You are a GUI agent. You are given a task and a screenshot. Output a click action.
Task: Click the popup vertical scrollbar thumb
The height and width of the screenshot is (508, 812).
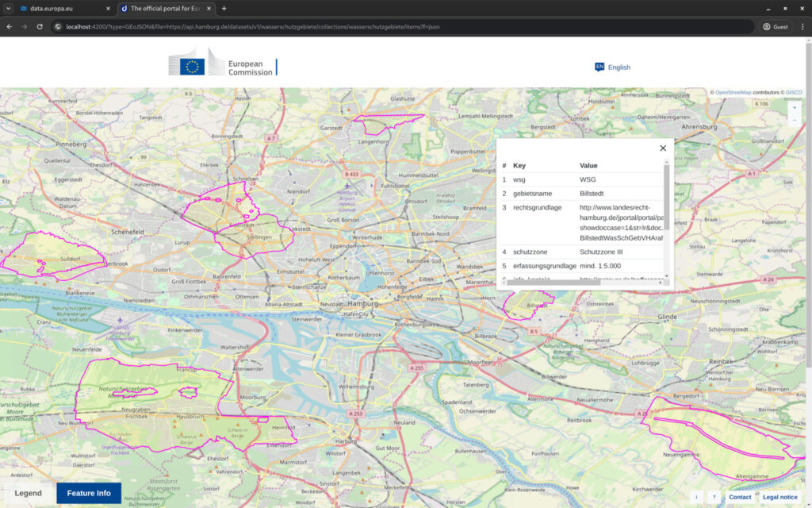[x=666, y=197]
